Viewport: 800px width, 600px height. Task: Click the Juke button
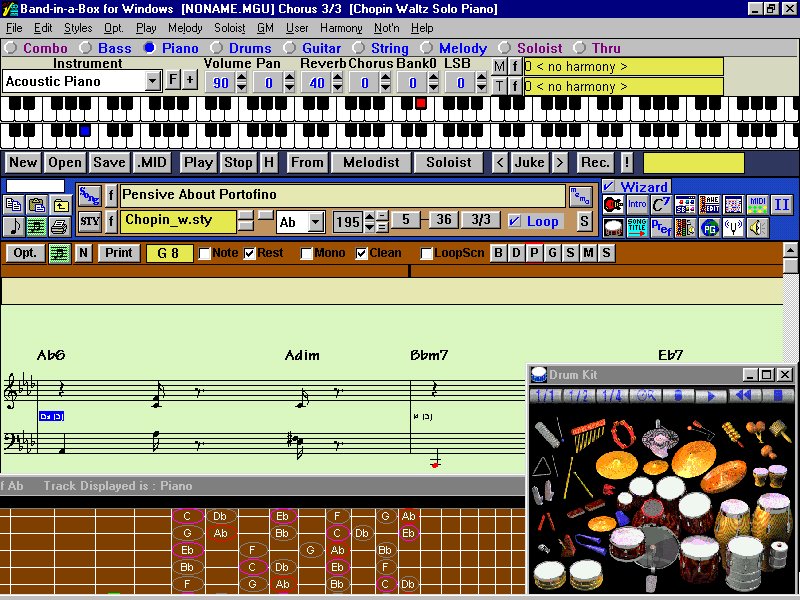[529, 163]
